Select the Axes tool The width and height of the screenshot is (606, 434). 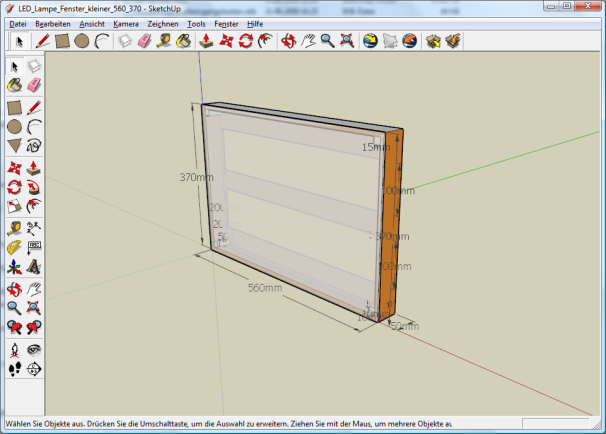[x=15, y=267]
